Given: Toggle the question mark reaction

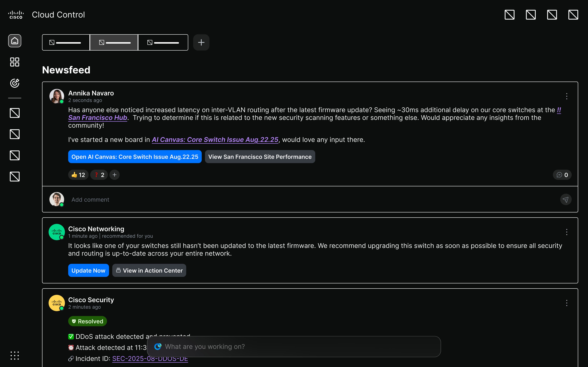Looking at the screenshot, I should click(x=99, y=175).
